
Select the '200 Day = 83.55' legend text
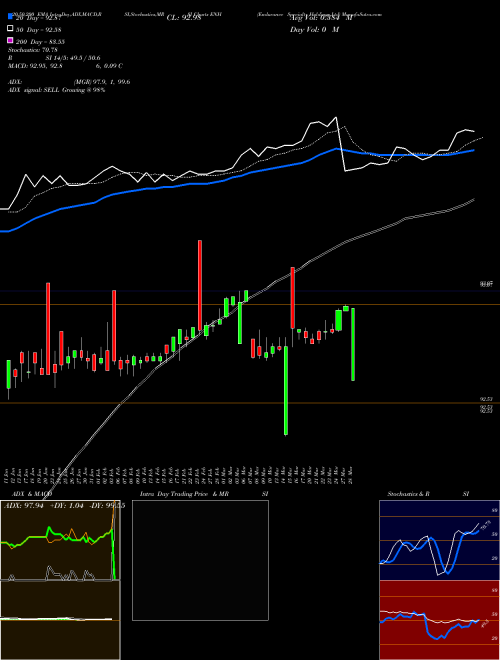point(40,42)
